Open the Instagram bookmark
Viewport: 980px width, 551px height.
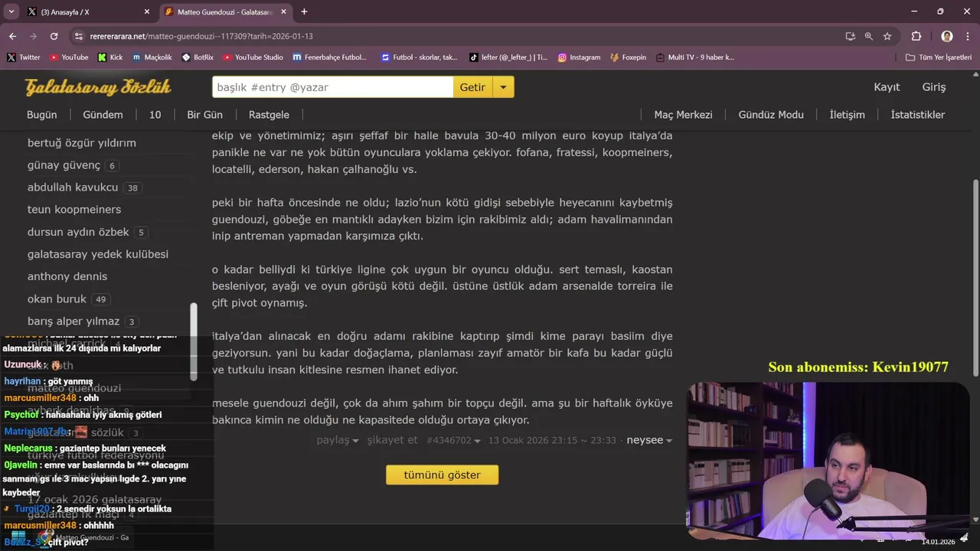click(x=579, y=57)
